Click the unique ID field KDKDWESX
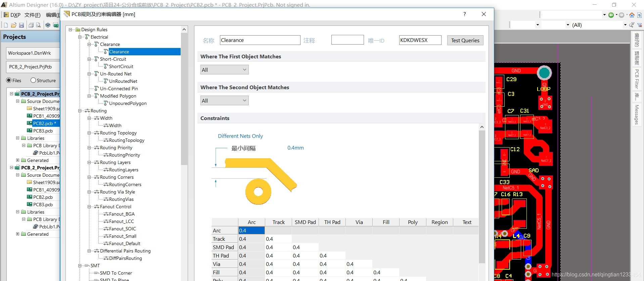644x281 pixels. [420, 40]
